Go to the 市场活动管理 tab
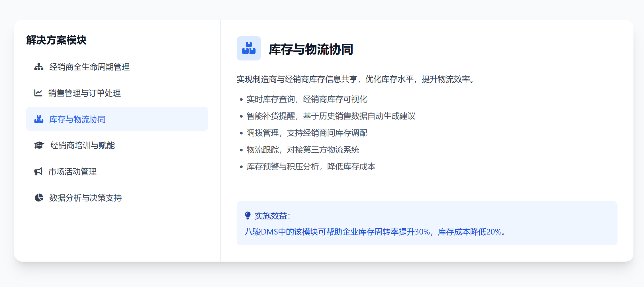This screenshot has width=644, height=287. pos(73,171)
